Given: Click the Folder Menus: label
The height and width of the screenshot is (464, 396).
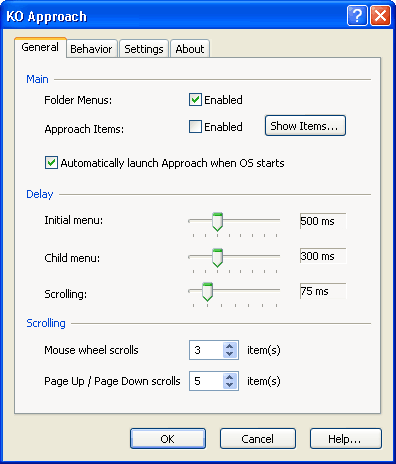Looking at the screenshot, I should [78, 100].
